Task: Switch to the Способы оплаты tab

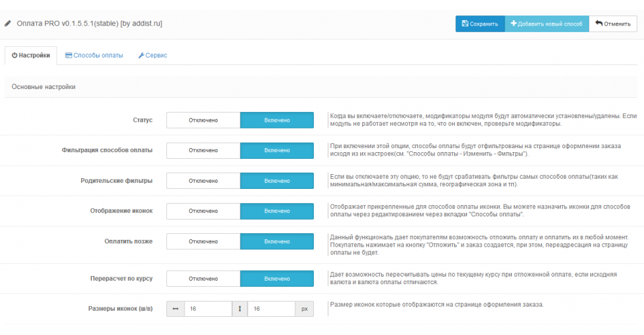Action: tap(94, 56)
